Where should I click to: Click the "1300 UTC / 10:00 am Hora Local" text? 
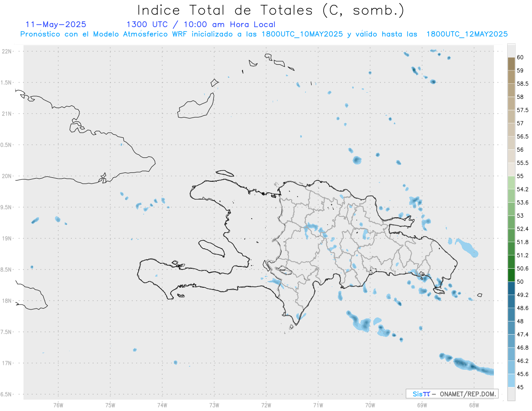click(201, 24)
